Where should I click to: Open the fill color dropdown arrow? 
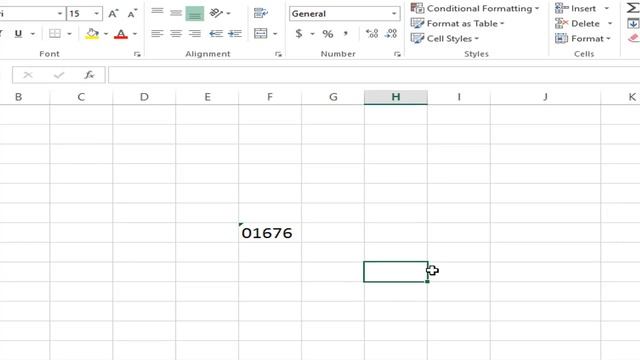point(106,34)
